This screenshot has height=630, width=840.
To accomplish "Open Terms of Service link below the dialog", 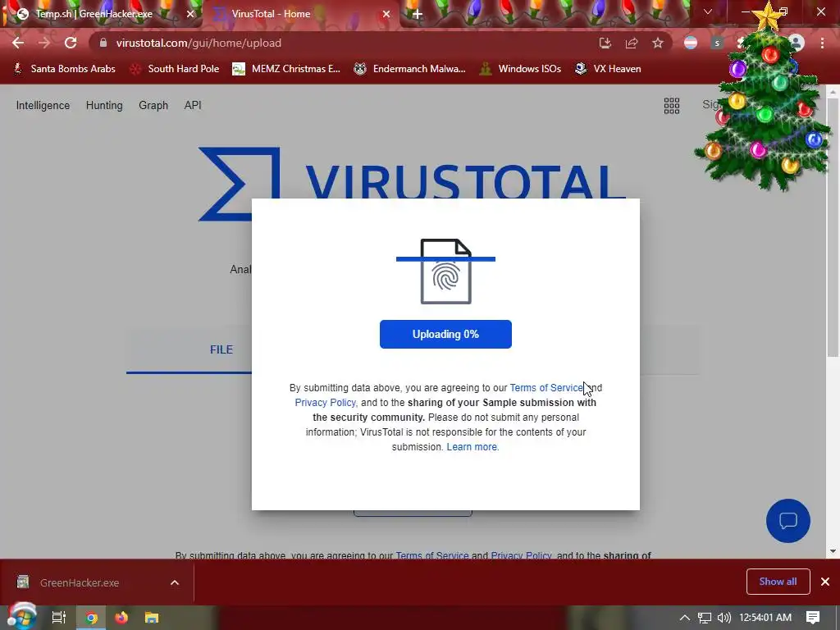I will pos(431,555).
